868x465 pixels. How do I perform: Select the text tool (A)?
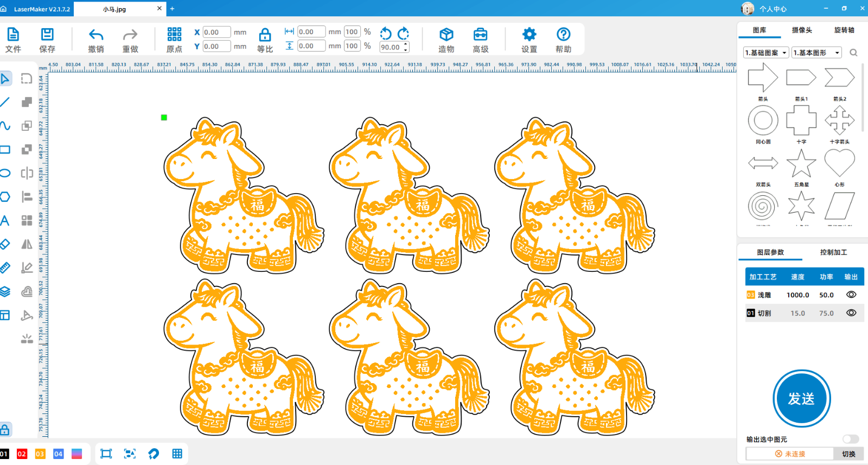click(5, 220)
